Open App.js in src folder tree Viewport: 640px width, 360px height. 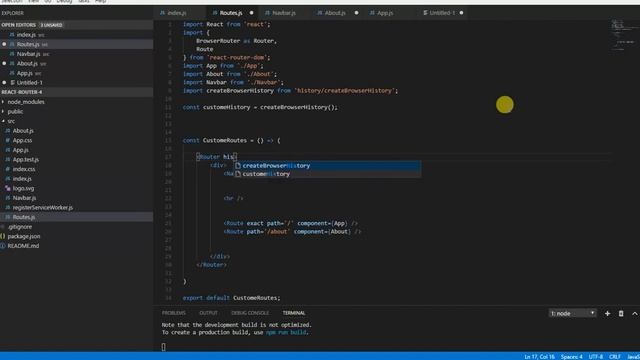(20, 150)
